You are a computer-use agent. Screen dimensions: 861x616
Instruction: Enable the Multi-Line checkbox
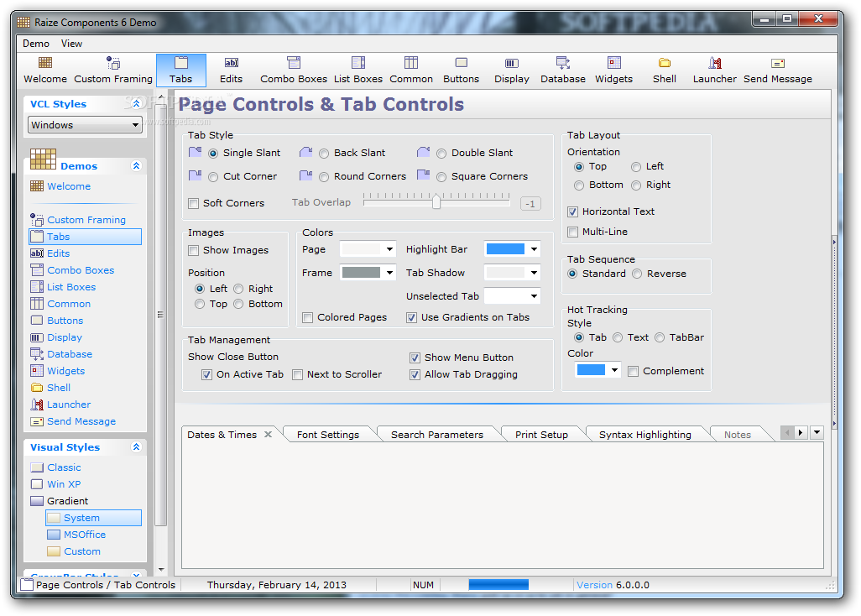572,232
